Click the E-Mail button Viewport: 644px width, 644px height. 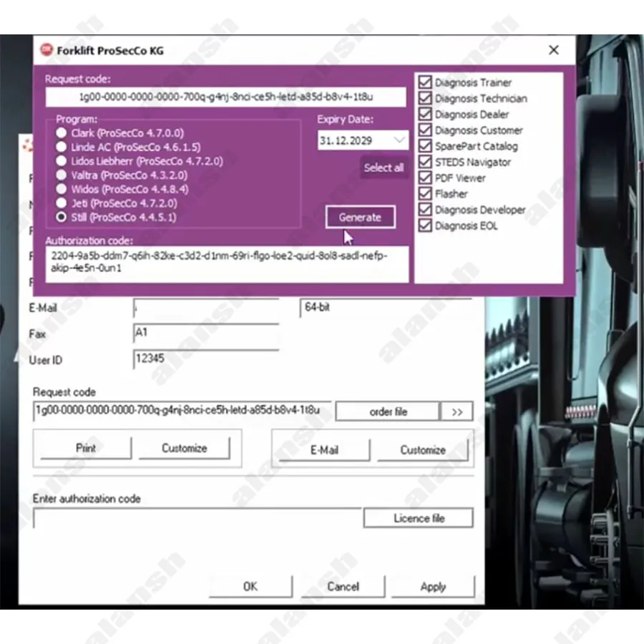click(324, 450)
